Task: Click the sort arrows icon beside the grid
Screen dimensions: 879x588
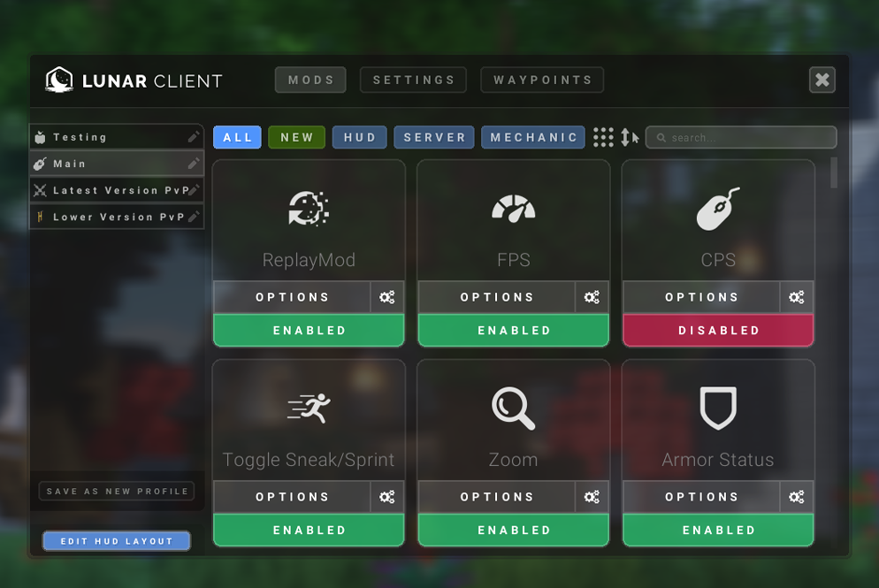Action: [629, 137]
